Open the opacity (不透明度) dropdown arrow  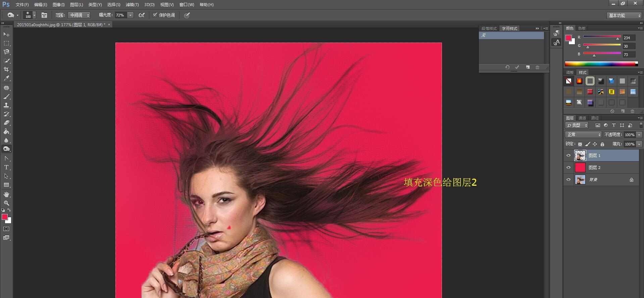[639, 134]
